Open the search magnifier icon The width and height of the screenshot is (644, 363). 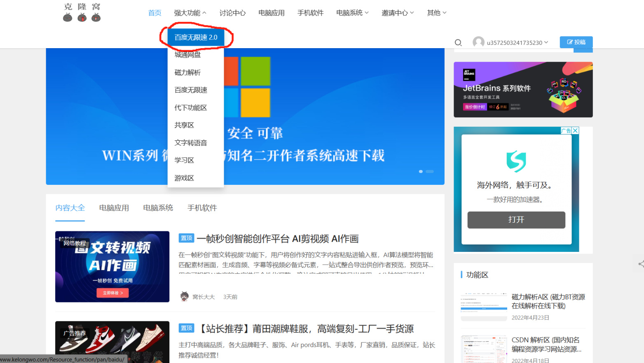pyautogui.click(x=458, y=42)
